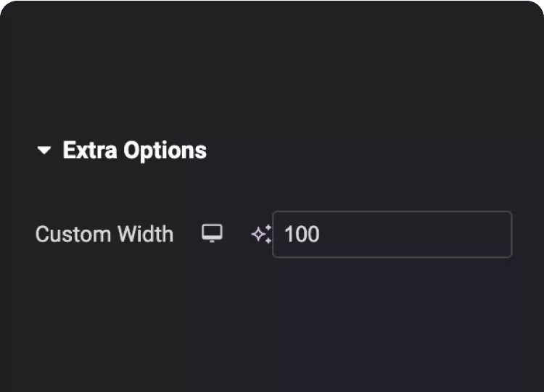Switch device view using the monitor icon
Screen dimensions: 544x392
(x=212, y=233)
